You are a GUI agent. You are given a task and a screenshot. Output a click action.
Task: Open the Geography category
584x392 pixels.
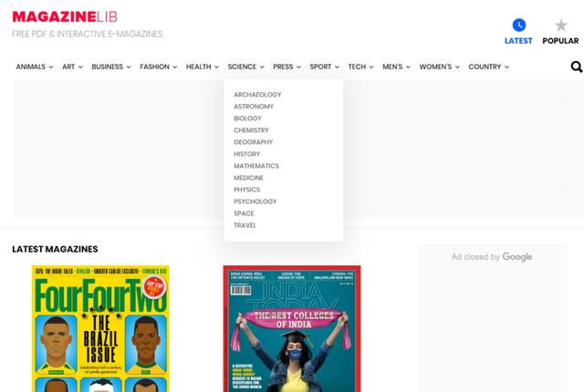click(254, 142)
